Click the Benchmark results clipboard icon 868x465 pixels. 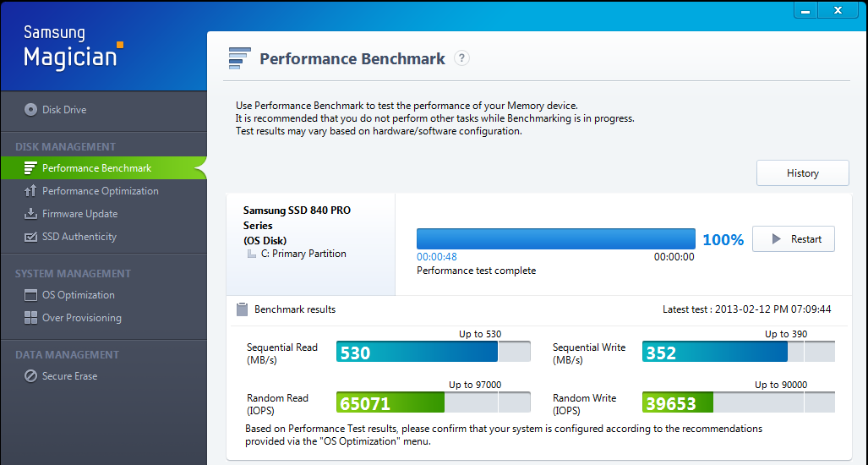click(x=242, y=309)
